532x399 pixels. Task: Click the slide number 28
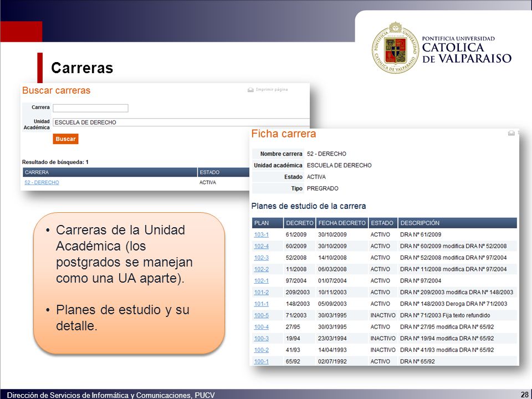pos(524,394)
